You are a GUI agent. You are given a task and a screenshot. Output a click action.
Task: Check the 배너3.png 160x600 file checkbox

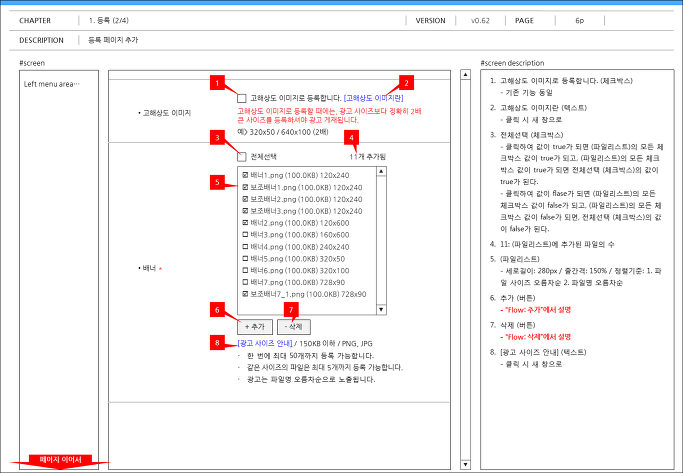pyautogui.click(x=245, y=234)
